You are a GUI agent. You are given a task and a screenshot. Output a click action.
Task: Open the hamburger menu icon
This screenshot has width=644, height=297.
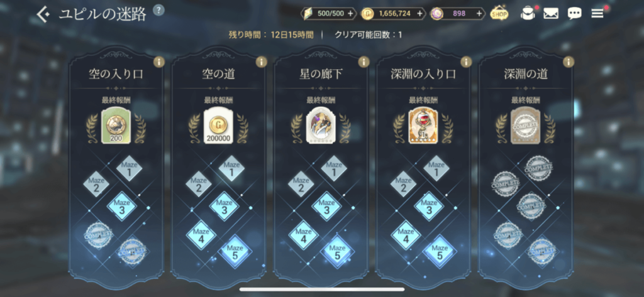point(597,14)
